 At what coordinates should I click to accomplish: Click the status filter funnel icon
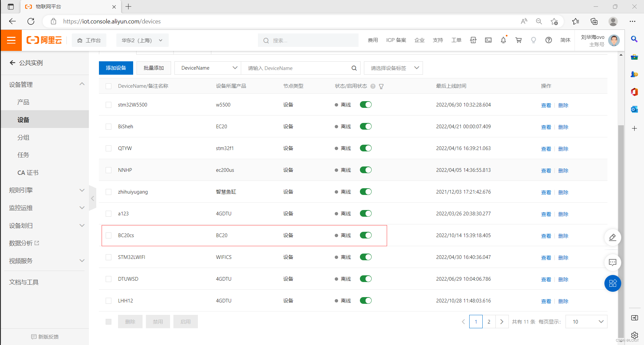[381, 86]
